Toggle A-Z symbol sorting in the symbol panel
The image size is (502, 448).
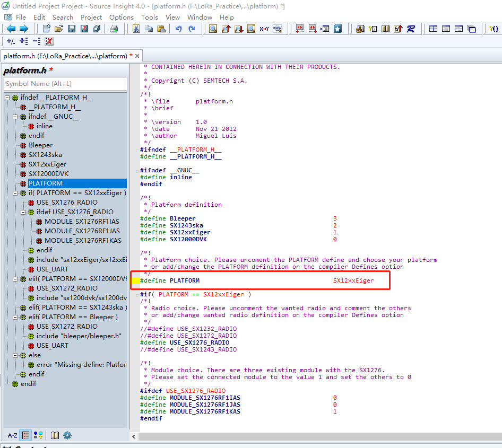(12, 435)
